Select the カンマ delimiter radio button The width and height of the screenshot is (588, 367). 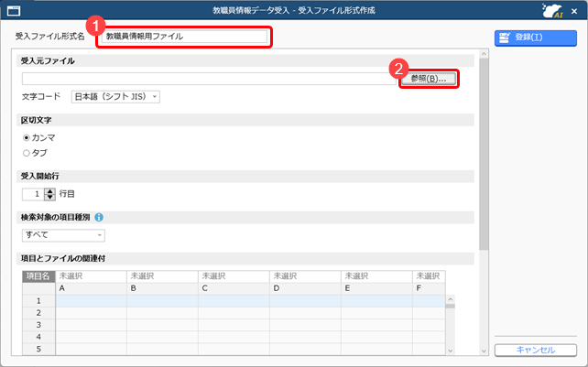tap(27, 138)
